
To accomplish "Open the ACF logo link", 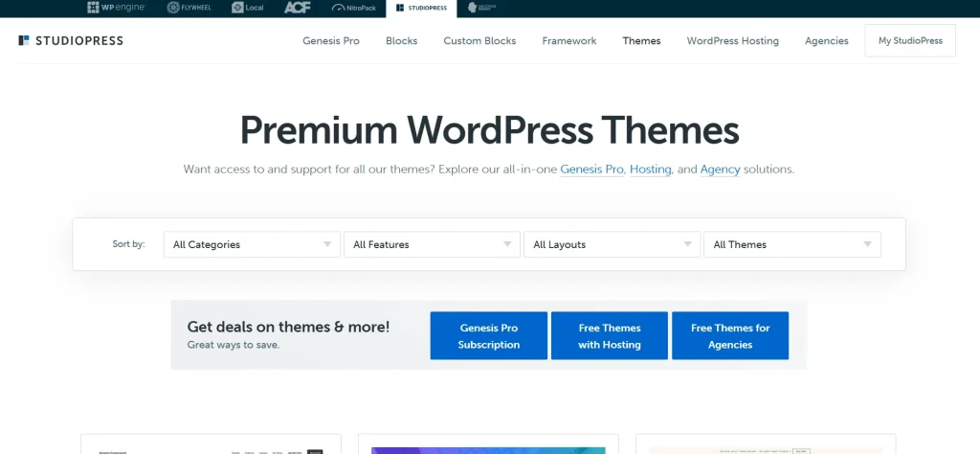I will [x=297, y=8].
